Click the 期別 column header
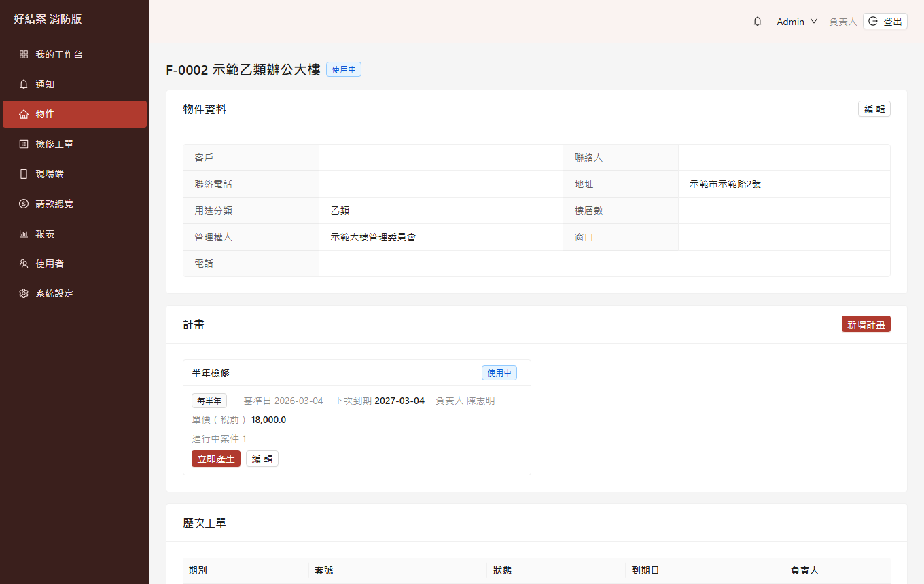The height and width of the screenshot is (584, 924). pos(198,570)
